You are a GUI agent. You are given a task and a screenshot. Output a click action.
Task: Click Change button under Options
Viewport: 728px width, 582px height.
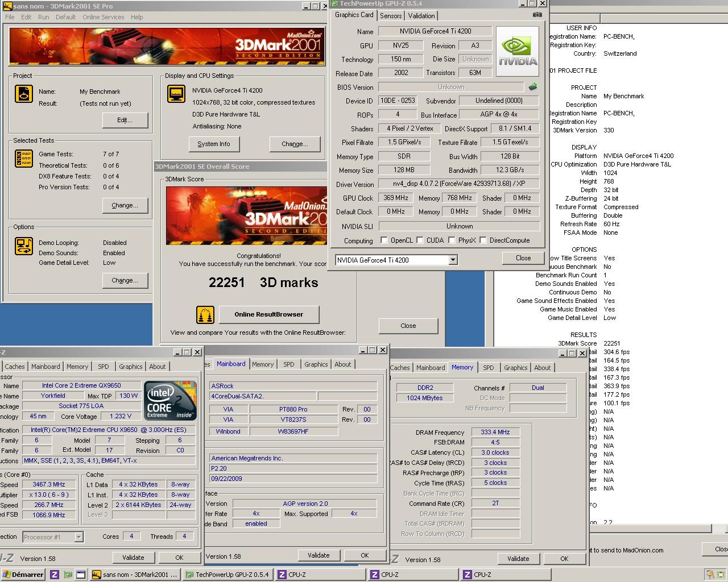coord(125,280)
